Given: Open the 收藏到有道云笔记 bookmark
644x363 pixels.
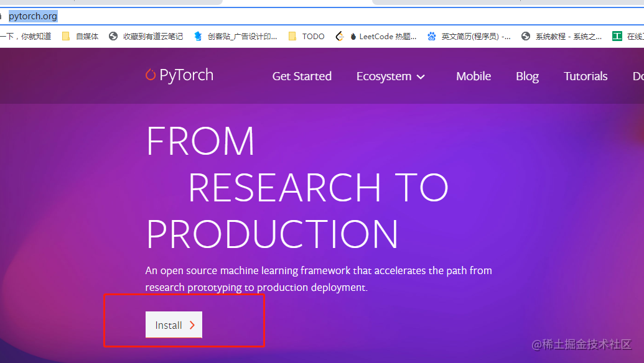Looking at the screenshot, I should [x=146, y=37].
